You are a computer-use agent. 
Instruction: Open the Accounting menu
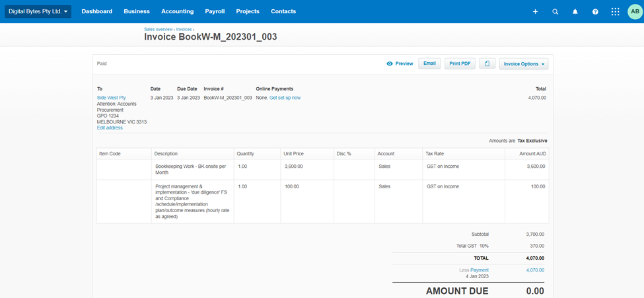[178, 11]
